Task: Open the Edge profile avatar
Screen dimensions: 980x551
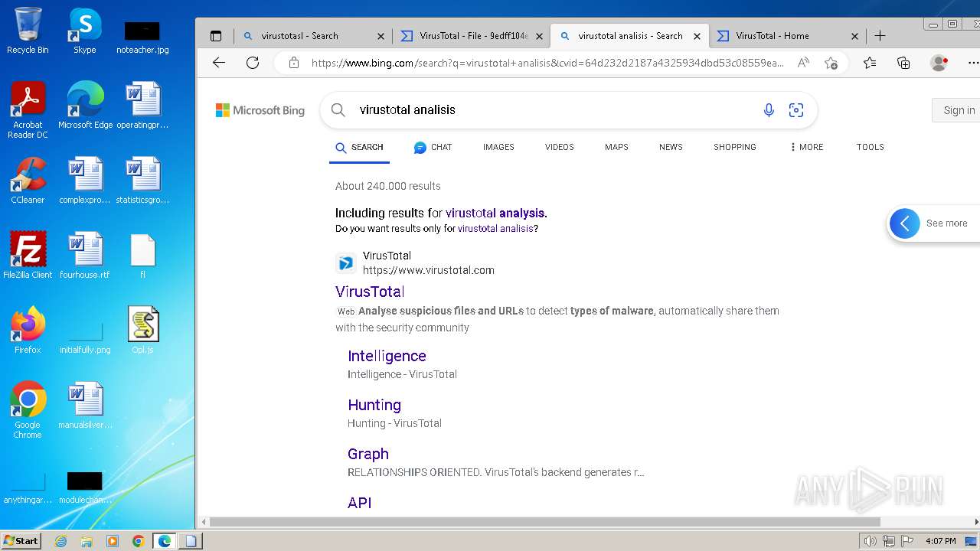Action: (939, 63)
